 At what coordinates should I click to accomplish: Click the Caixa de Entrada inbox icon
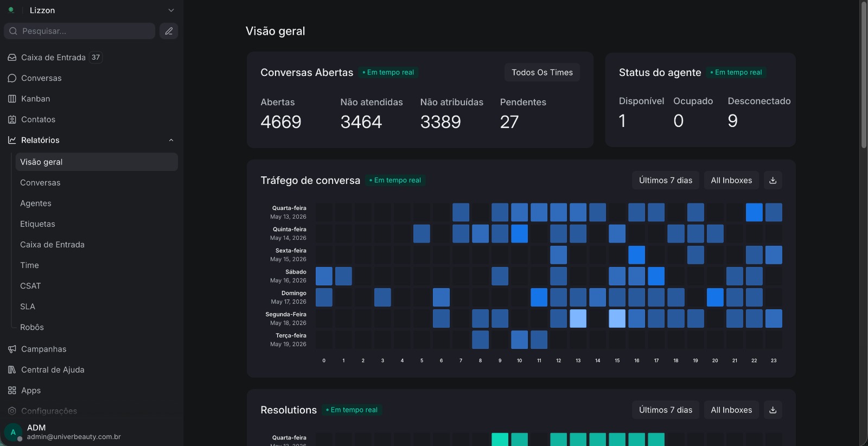[12, 58]
